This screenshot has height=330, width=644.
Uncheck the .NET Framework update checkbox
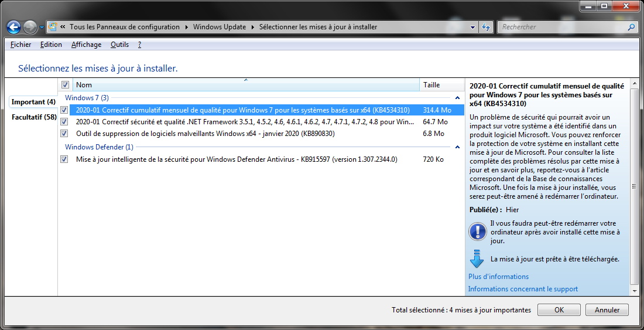(64, 122)
